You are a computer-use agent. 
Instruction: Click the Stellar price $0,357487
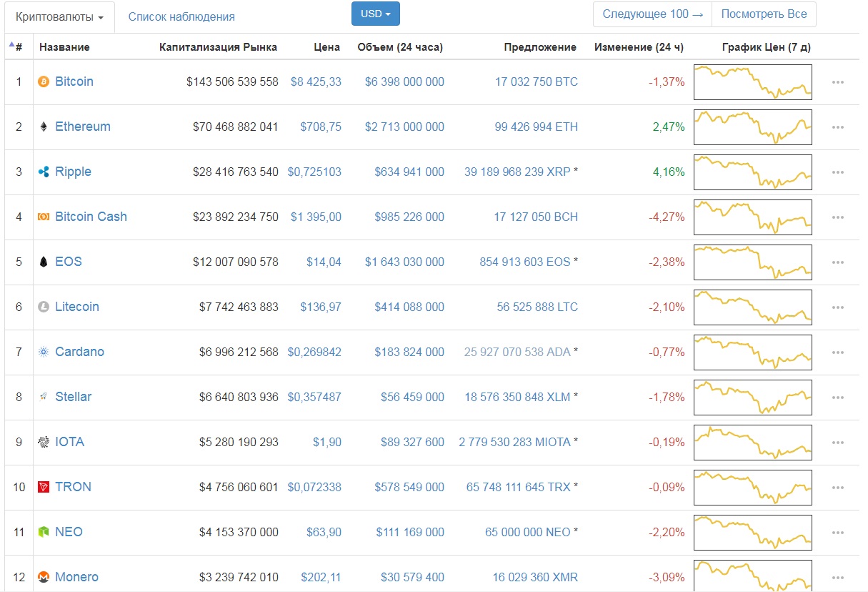(314, 397)
